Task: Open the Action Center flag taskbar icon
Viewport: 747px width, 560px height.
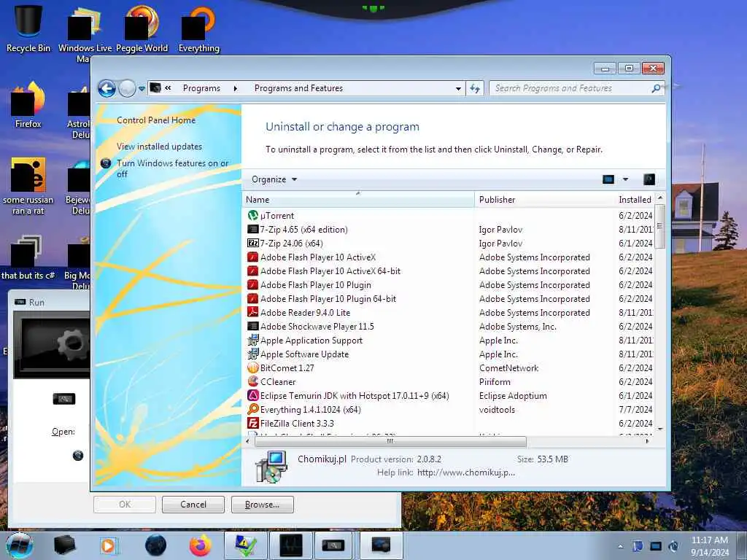Action: pos(638,546)
